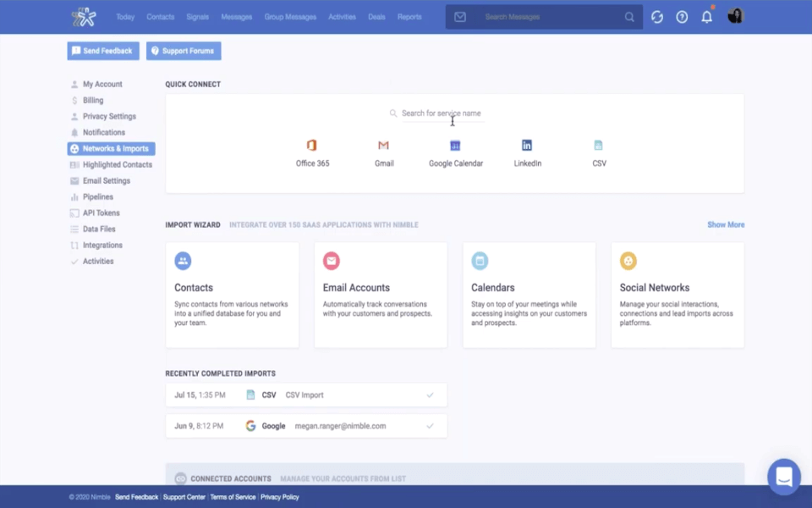This screenshot has width=812, height=508.
Task: Open the Calendars card title
Action: tap(493, 288)
